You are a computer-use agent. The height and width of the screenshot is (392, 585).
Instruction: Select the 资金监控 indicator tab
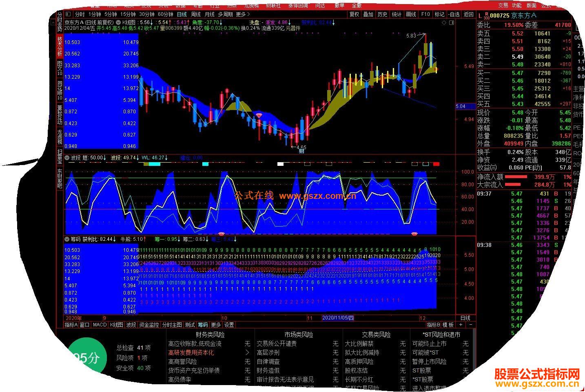(x=149, y=325)
